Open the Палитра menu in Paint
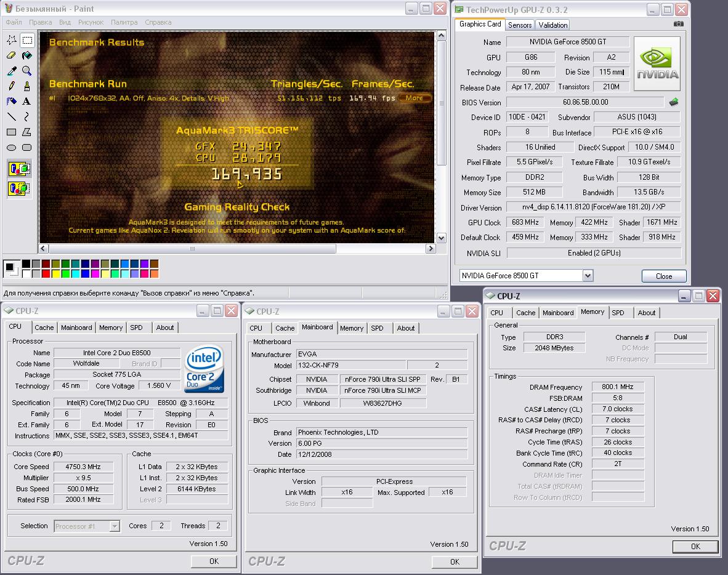This screenshot has height=575, width=728. [124, 22]
